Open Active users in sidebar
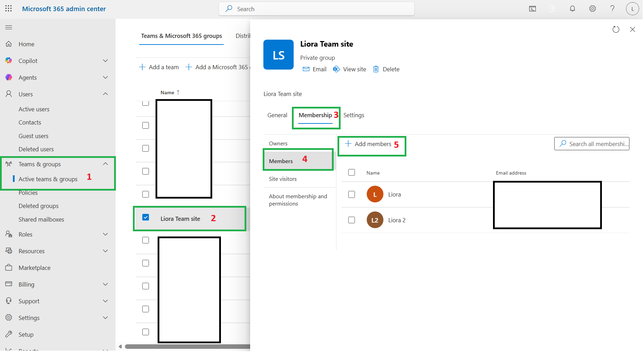This screenshot has width=644, height=353. click(x=34, y=109)
